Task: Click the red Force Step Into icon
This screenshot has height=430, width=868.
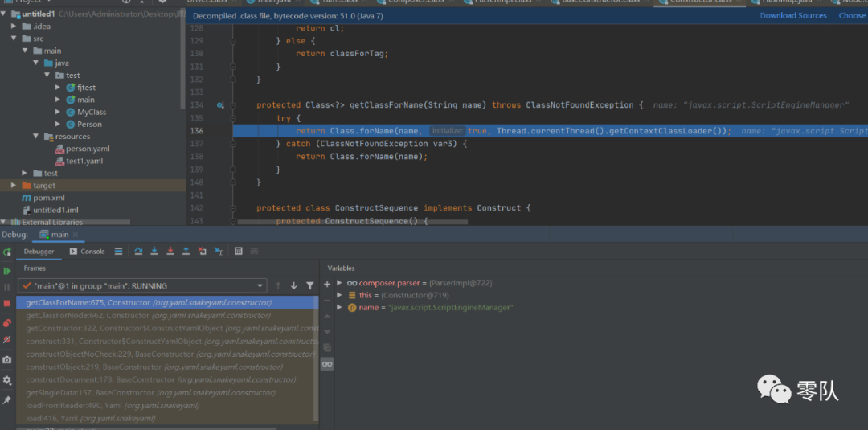Action: (x=170, y=252)
